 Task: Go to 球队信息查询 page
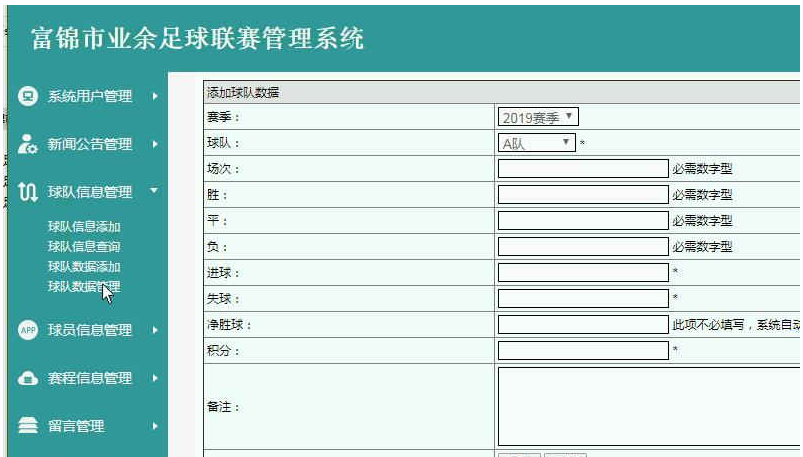tap(84, 246)
